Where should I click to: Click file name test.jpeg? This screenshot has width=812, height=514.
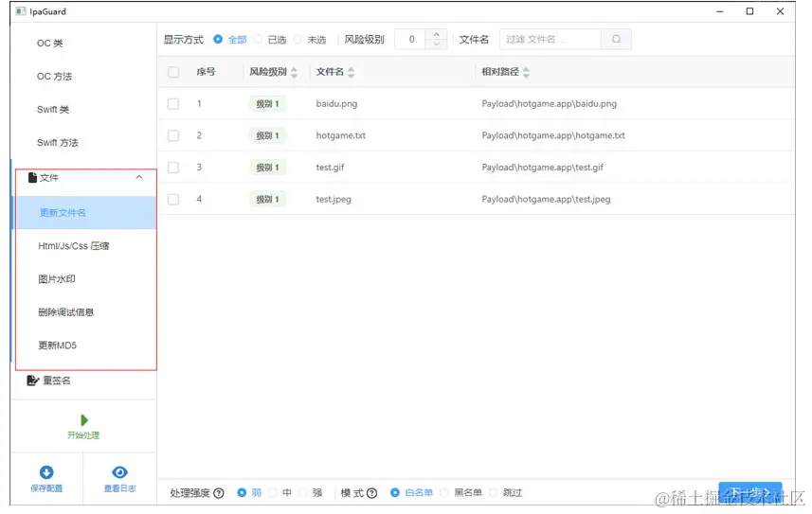tap(334, 200)
